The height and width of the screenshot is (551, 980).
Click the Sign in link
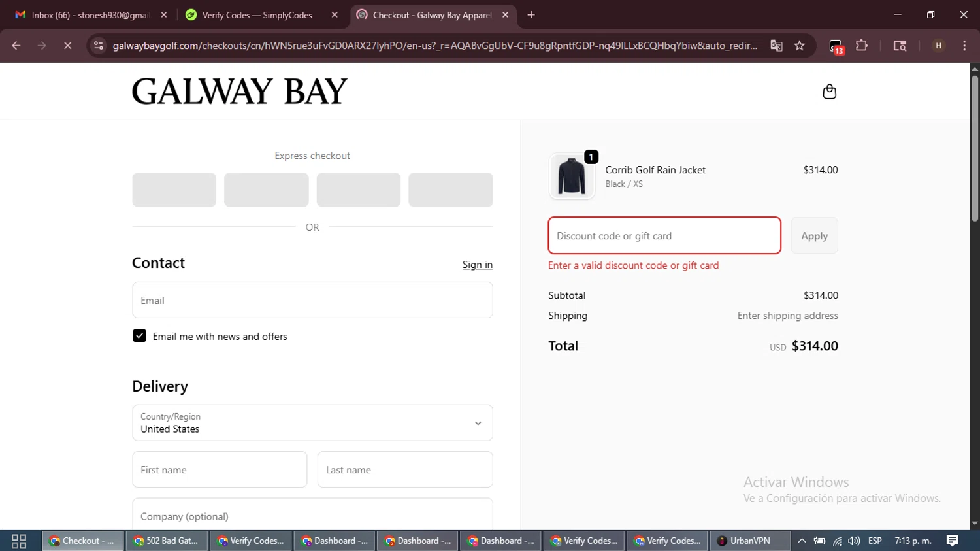(478, 265)
